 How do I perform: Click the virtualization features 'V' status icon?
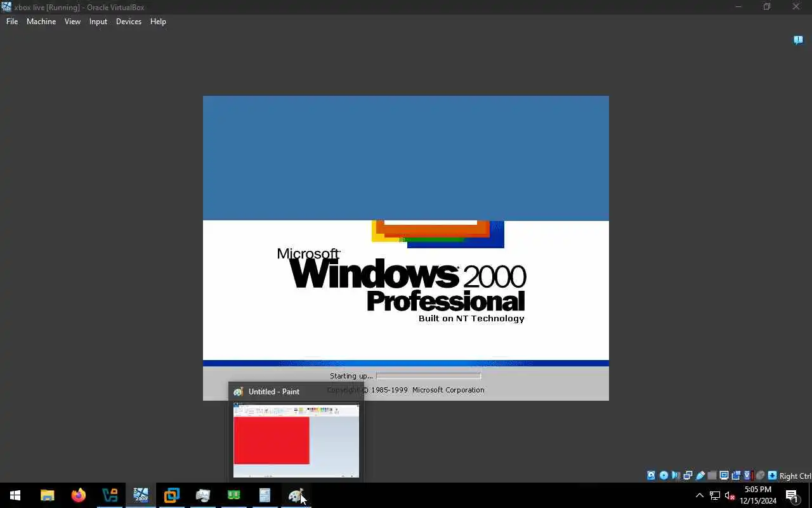tap(748, 476)
